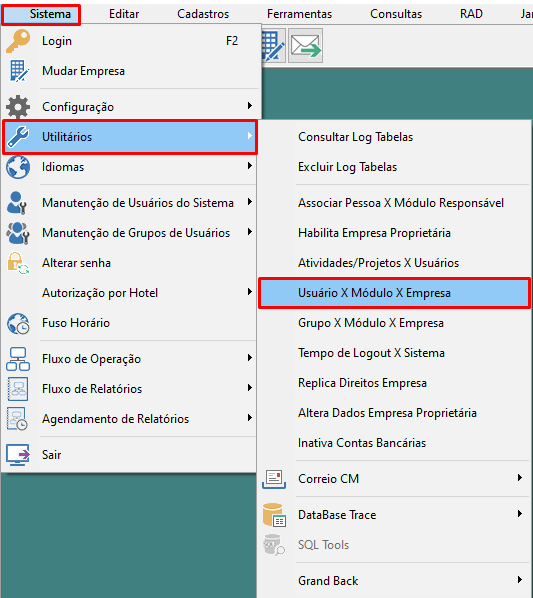This screenshot has width=533, height=598.
Task: Select Replica Direitos Empresa entry
Action: coord(362,383)
